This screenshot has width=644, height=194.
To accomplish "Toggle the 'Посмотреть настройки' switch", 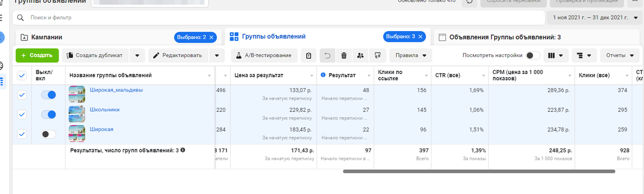I will [x=533, y=55].
